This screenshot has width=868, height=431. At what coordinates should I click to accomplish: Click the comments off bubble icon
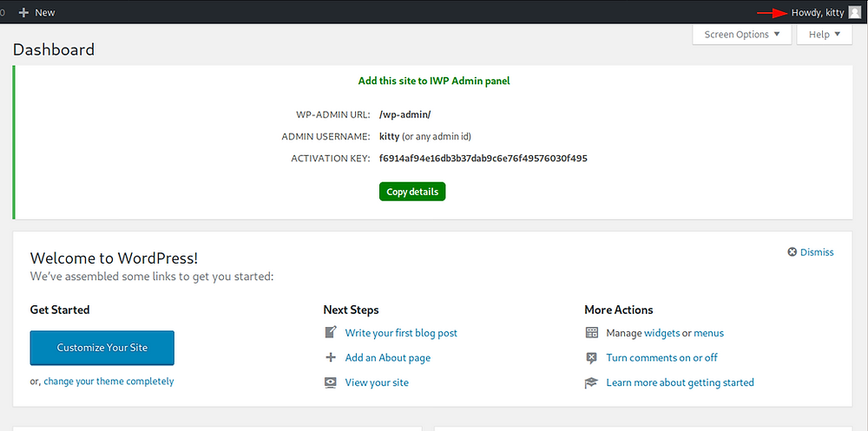(x=592, y=358)
